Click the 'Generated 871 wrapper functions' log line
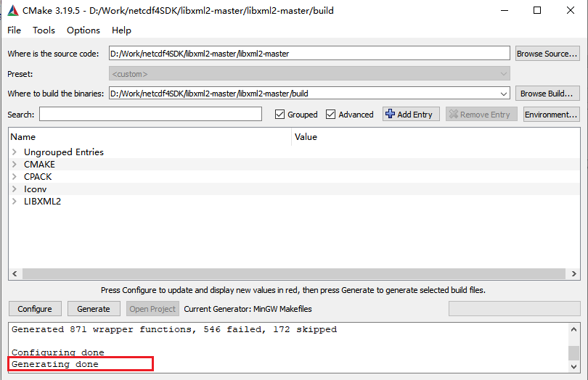 pyautogui.click(x=174, y=329)
